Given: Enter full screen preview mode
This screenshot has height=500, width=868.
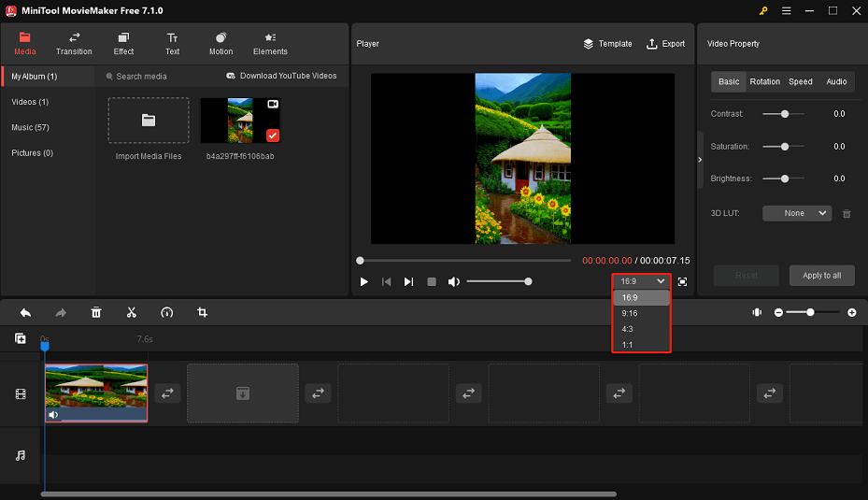Looking at the screenshot, I should click(683, 282).
